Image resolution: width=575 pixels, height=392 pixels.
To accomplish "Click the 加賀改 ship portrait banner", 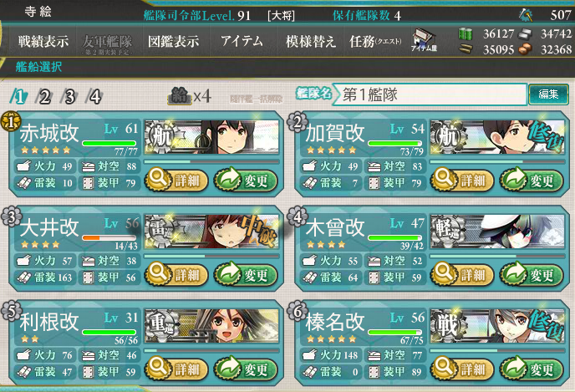I will pyautogui.click(x=497, y=137).
